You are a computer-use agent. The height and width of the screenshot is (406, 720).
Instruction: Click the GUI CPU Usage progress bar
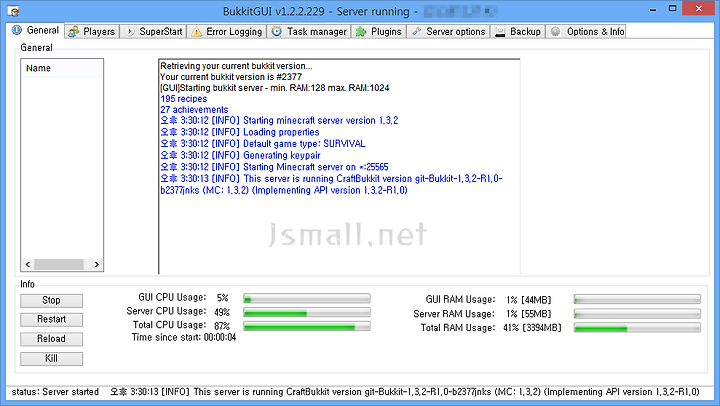click(307, 299)
